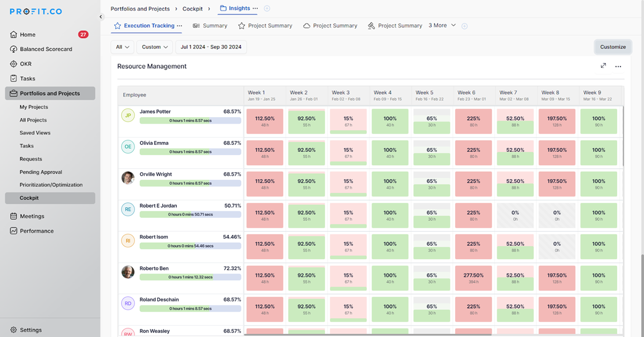This screenshot has width=644, height=337.
Task: Click the Performance chart icon
Action: coord(14,231)
